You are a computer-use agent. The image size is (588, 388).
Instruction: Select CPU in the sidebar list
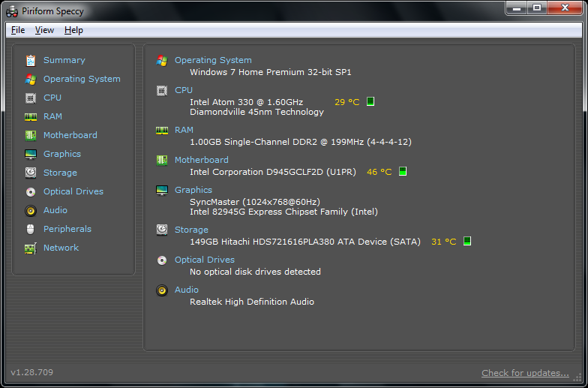coord(52,98)
